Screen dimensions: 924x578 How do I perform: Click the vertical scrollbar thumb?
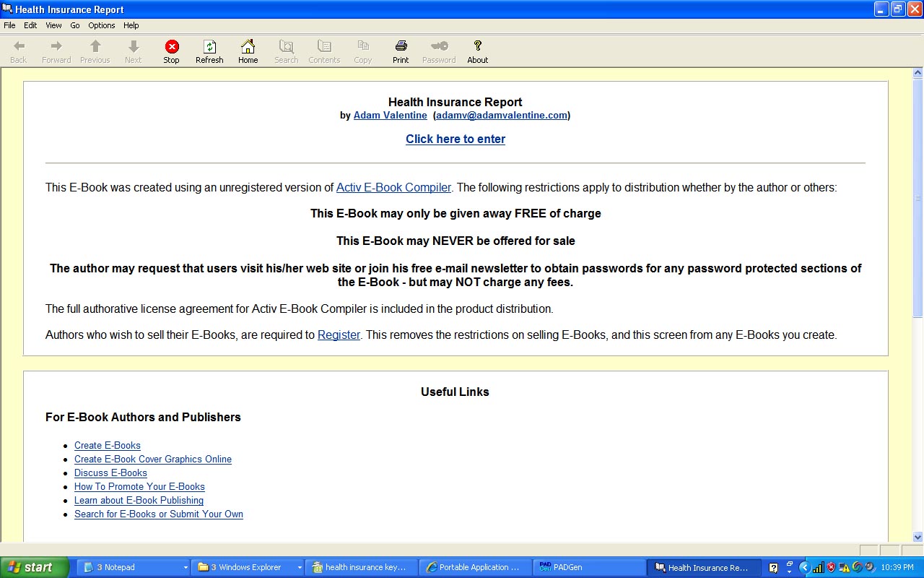918,198
